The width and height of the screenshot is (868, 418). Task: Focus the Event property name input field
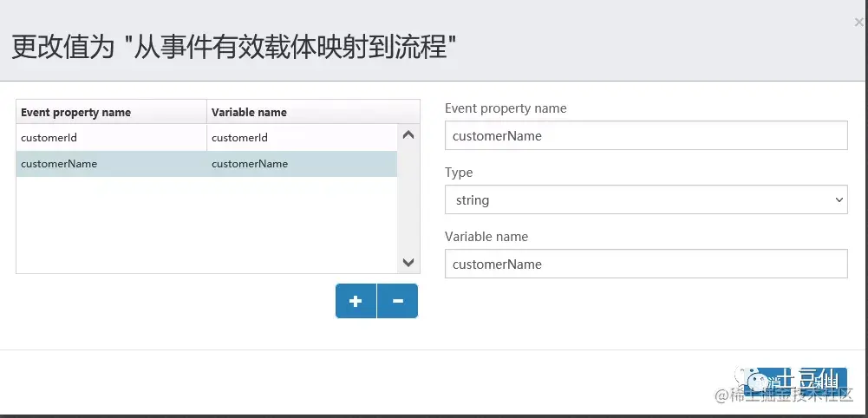pos(646,135)
